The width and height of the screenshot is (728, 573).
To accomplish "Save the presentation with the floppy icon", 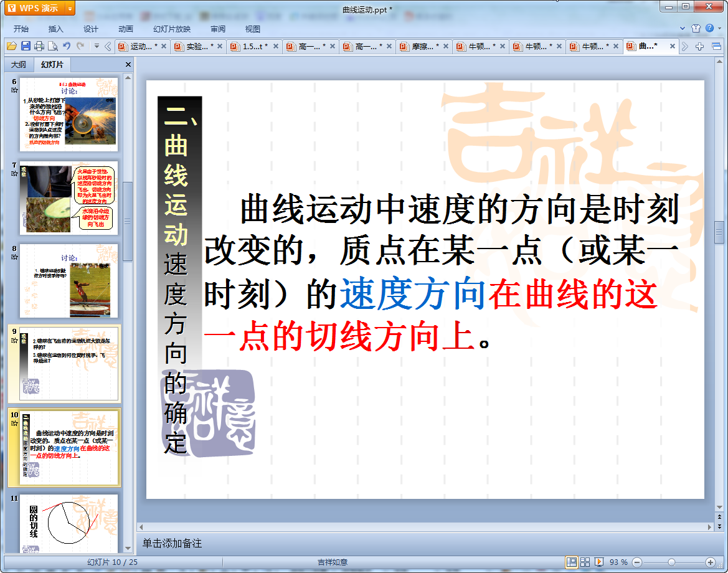I will [x=26, y=46].
